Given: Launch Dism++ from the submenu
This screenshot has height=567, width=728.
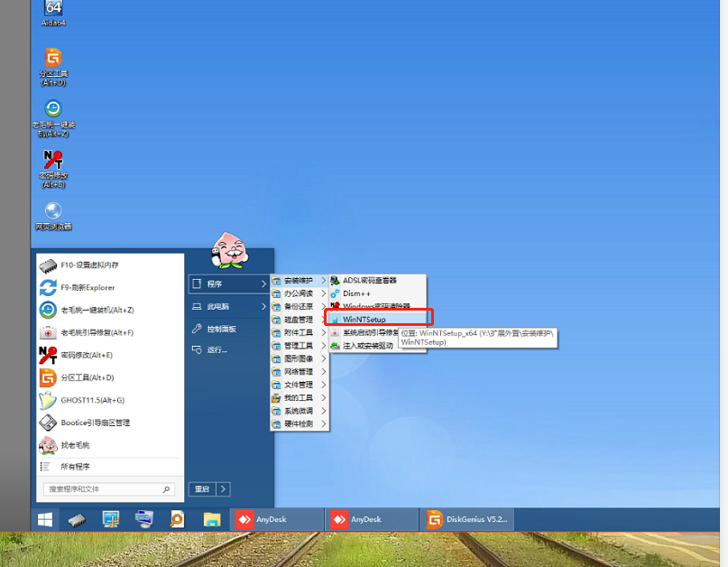Looking at the screenshot, I should (377, 293).
